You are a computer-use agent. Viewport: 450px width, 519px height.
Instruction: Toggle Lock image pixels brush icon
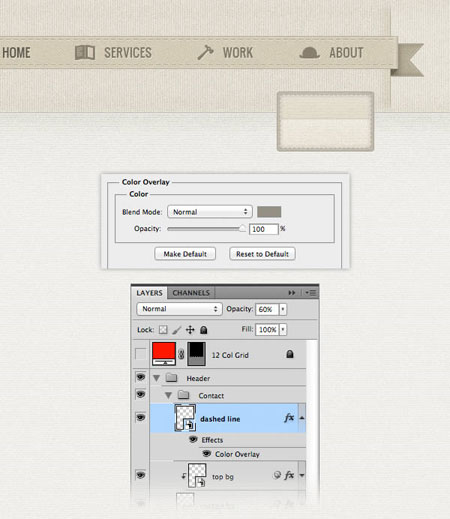pos(177,330)
